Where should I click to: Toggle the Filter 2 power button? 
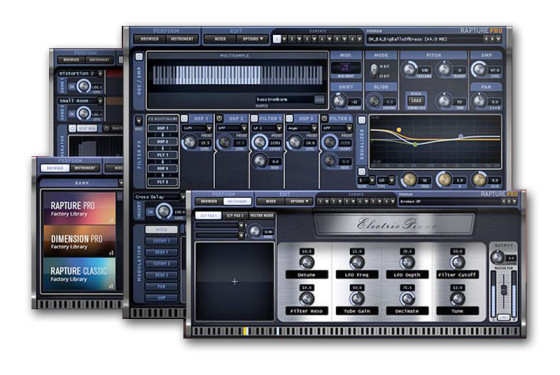click(324, 118)
